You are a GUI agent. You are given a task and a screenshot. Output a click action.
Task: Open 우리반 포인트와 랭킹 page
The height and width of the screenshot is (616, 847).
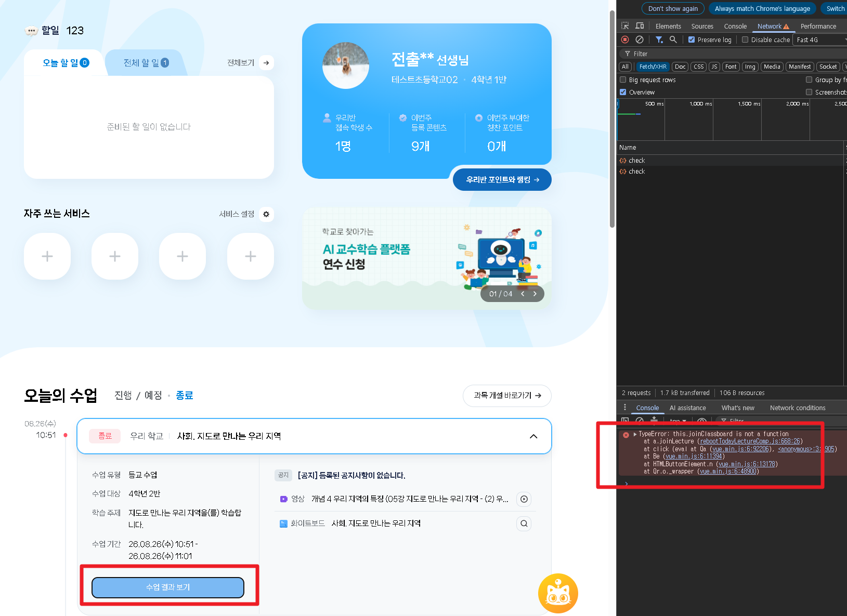(502, 180)
